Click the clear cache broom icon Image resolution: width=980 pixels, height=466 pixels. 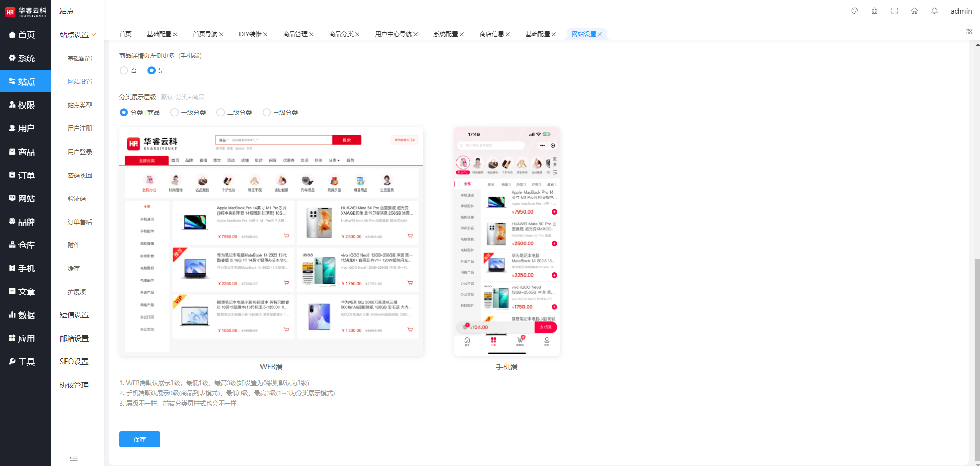(874, 11)
